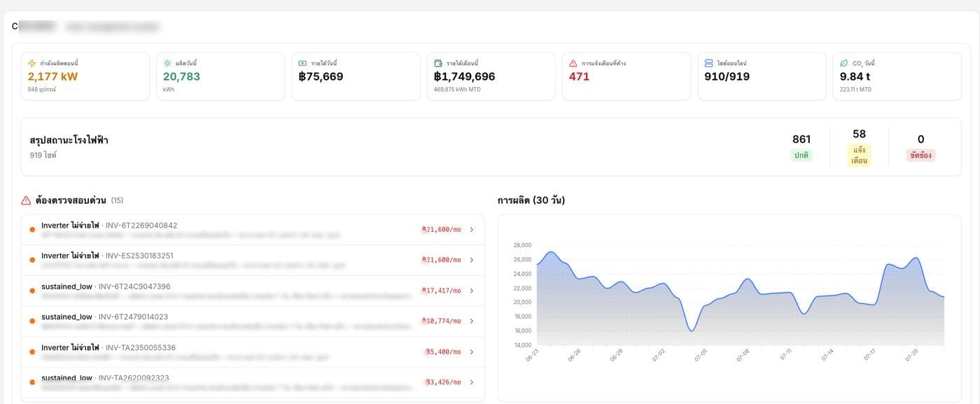Select the green ปกติ status badge

(801, 155)
